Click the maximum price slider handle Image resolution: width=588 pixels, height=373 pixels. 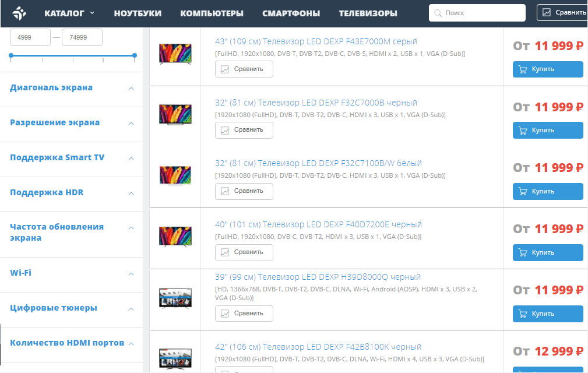click(x=135, y=56)
